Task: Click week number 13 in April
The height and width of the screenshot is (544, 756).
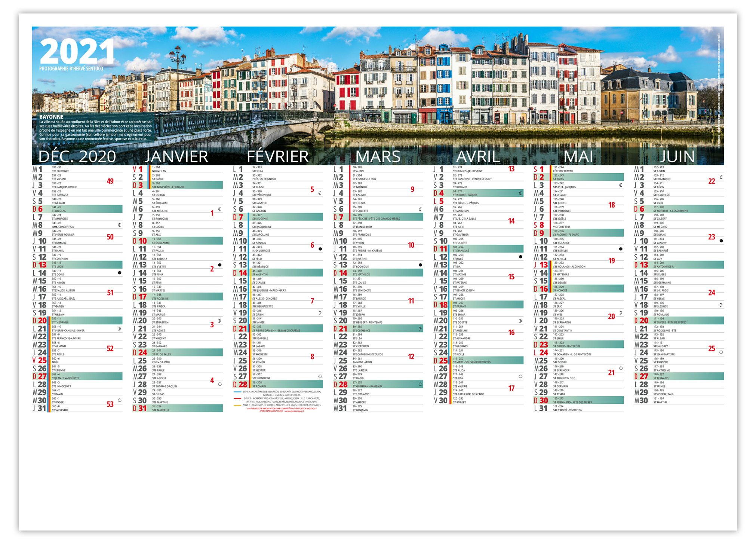Action: point(511,169)
